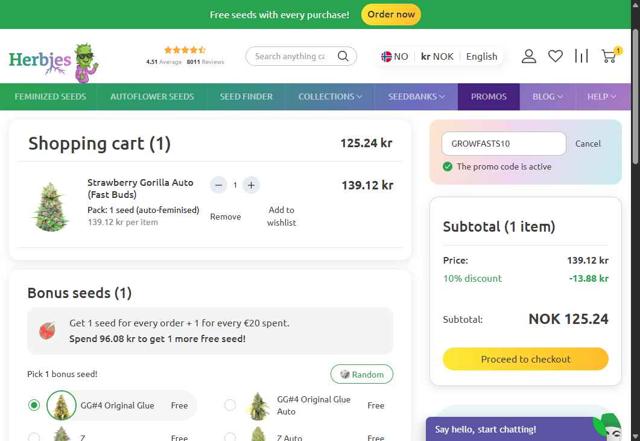Expand the Blog menu
The image size is (640, 441).
[547, 97]
